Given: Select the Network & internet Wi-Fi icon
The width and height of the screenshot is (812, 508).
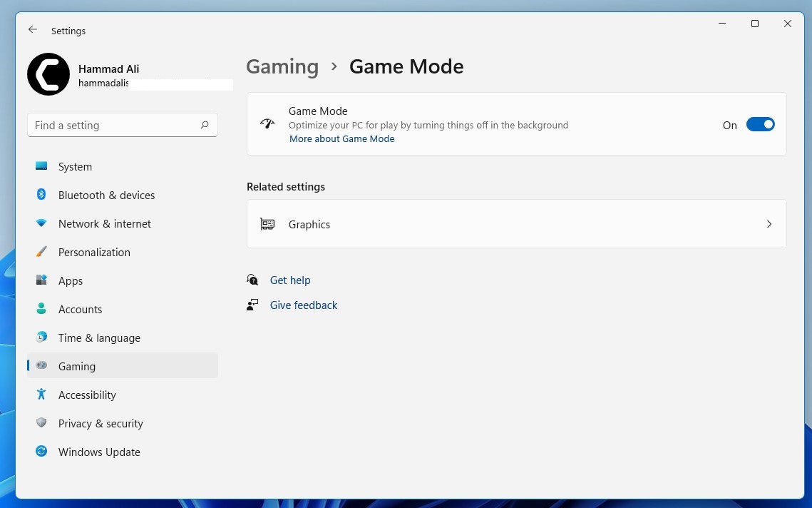Looking at the screenshot, I should click(41, 223).
